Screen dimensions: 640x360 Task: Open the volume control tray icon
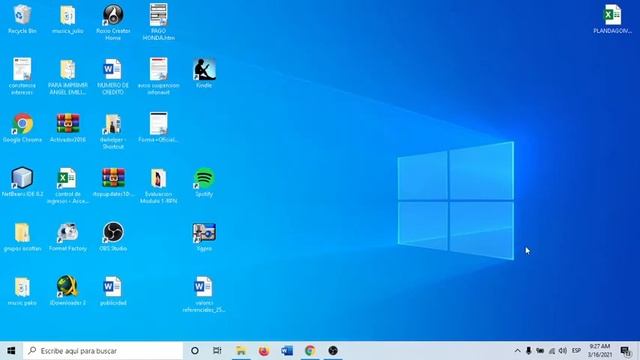563,351
